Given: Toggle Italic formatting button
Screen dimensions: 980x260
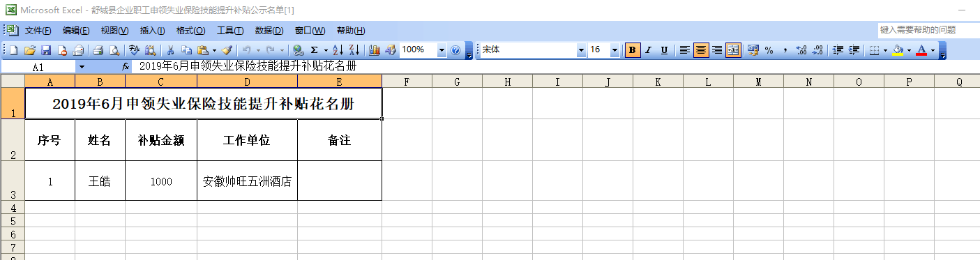Looking at the screenshot, I should tap(648, 50).
